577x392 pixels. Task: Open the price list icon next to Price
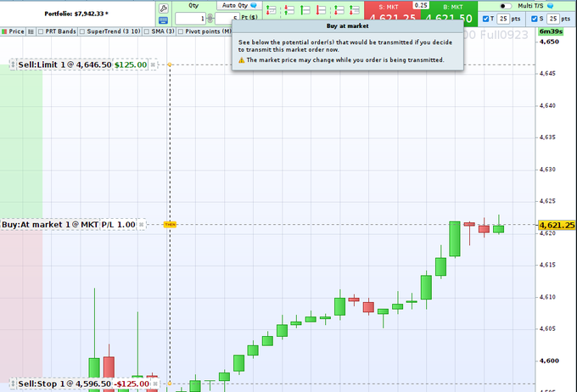point(31,31)
